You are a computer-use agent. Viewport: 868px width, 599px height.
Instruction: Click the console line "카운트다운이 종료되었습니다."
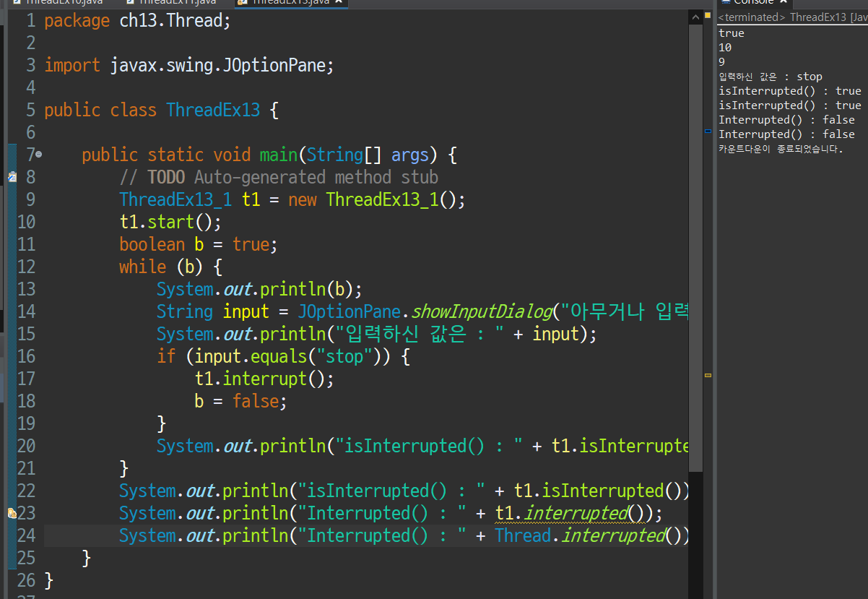781,149
